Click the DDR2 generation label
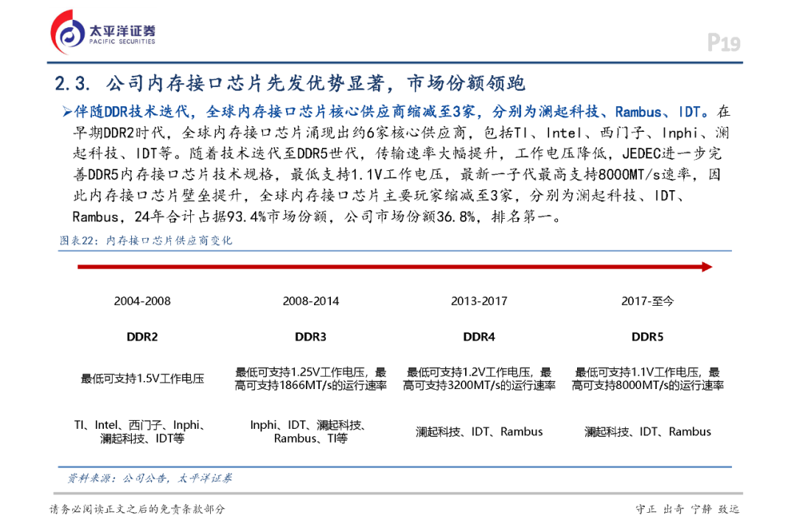The height and width of the screenshot is (532, 796). (142, 337)
